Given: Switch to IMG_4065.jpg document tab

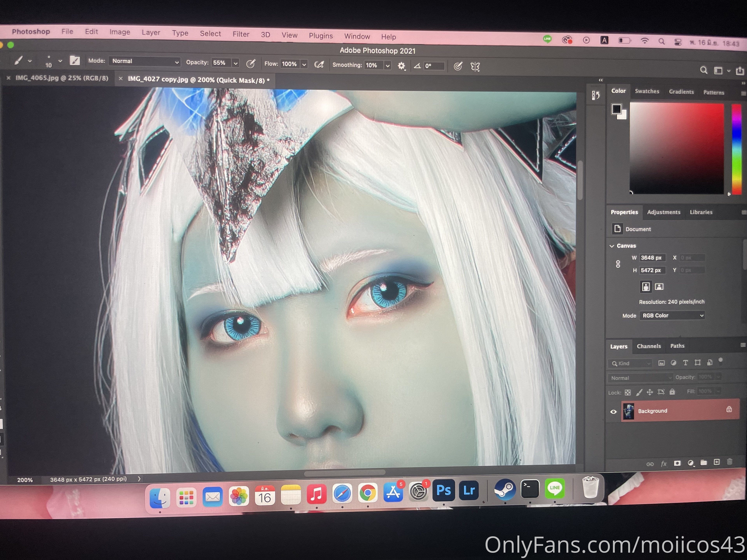Looking at the screenshot, I should [x=62, y=78].
